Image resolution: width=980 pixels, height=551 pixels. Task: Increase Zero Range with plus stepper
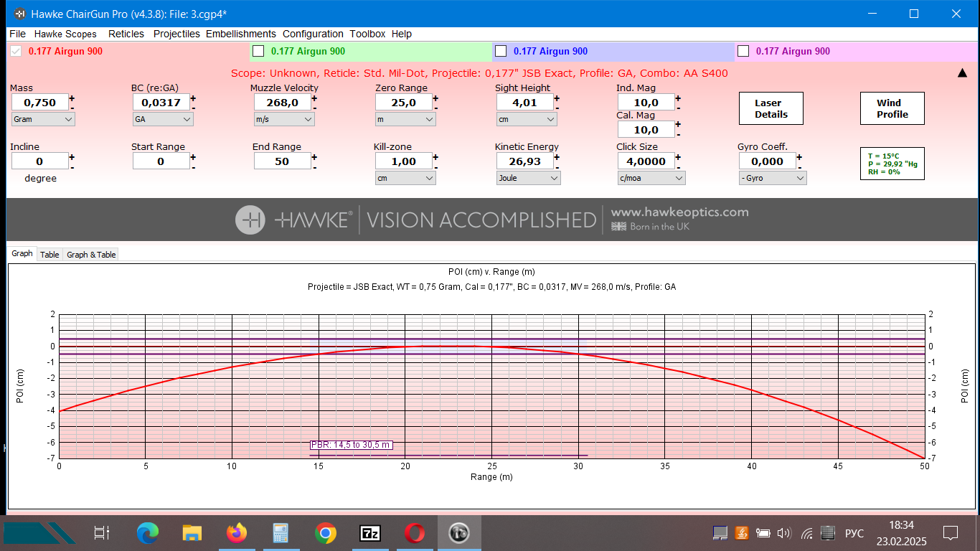click(435, 98)
